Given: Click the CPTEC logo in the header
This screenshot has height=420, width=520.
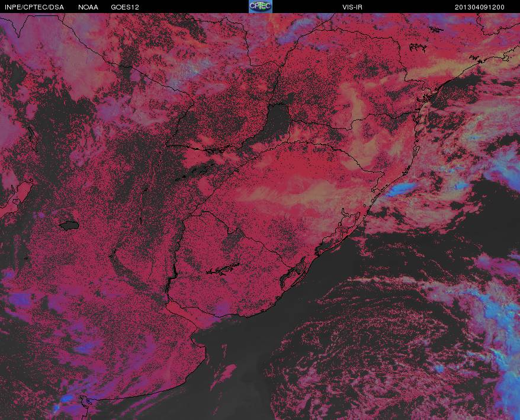Looking at the screenshot, I should (261, 7).
